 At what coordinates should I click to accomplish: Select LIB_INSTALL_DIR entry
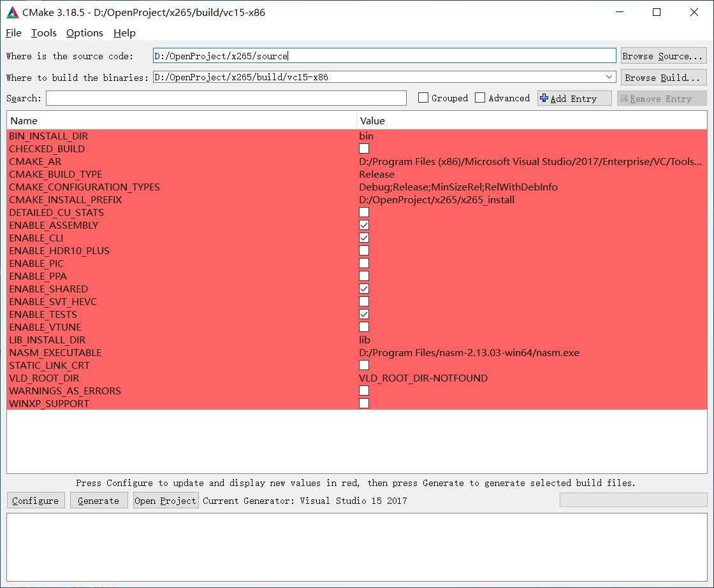[x=47, y=340]
